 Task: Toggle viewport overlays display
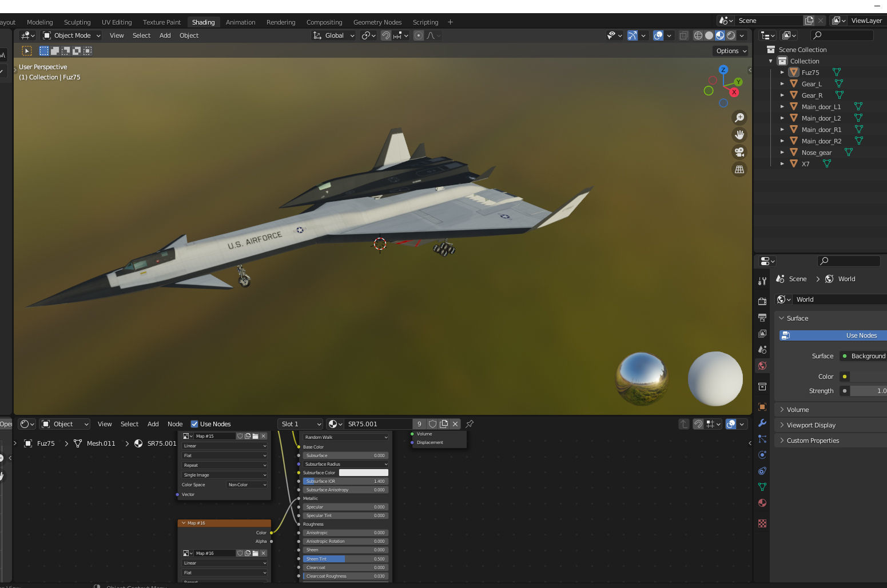point(658,35)
